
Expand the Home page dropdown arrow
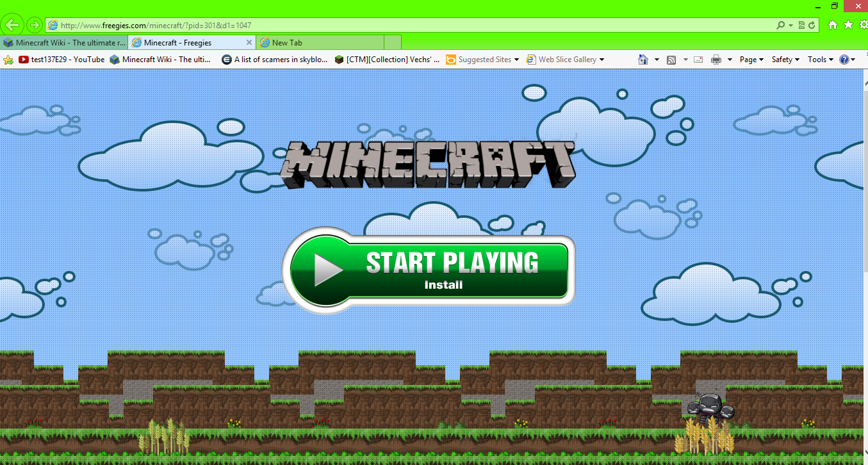click(x=657, y=60)
